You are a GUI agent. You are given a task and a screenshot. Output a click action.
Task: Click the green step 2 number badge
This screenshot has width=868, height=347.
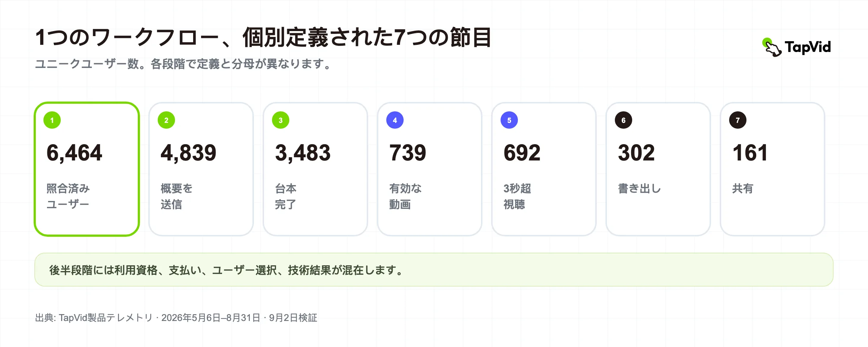(x=166, y=120)
